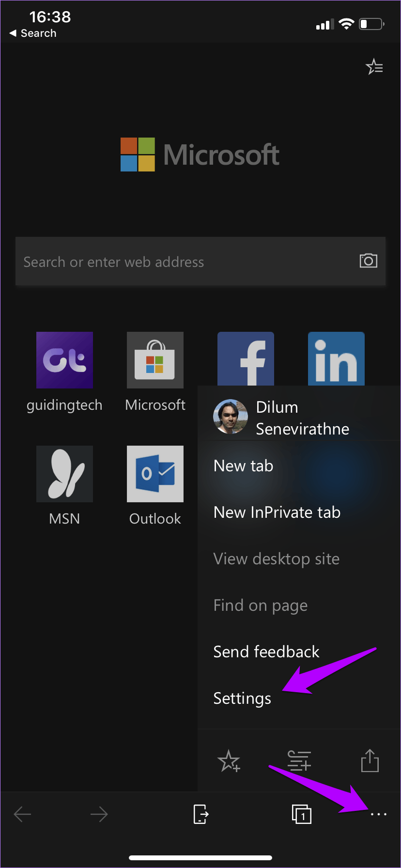This screenshot has width=401, height=868.
Task: Open Settings from the menu
Action: [242, 698]
